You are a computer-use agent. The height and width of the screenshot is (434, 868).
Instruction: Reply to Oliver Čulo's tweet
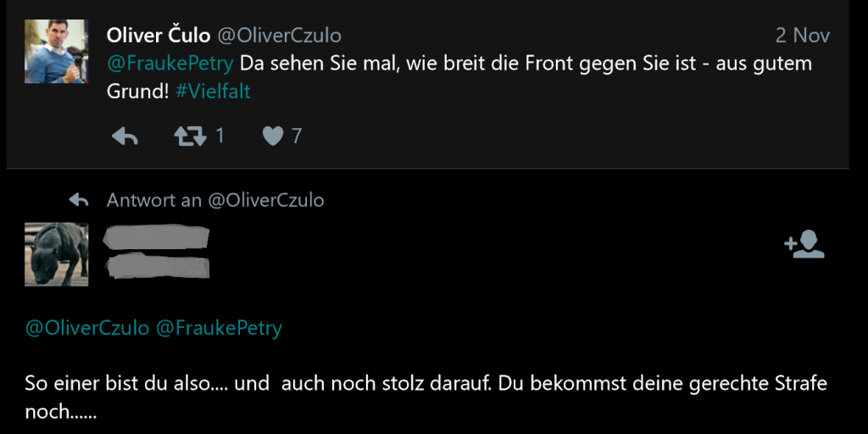pyautogui.click(x=125, y=136)
